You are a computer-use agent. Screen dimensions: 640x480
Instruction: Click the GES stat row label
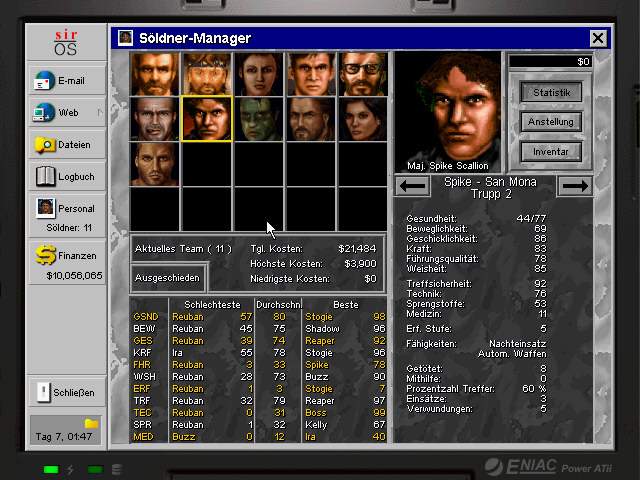[x=143, y=341]
